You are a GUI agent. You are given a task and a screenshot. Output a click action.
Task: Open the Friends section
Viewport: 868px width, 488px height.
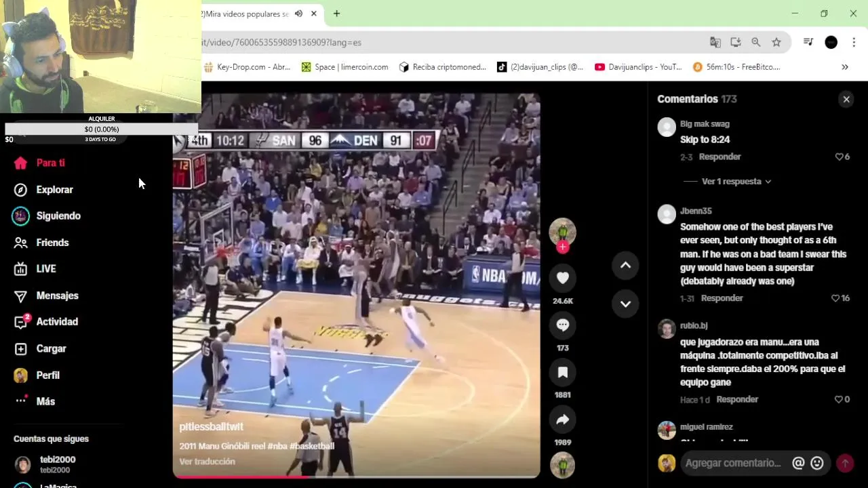coord(41,243)
